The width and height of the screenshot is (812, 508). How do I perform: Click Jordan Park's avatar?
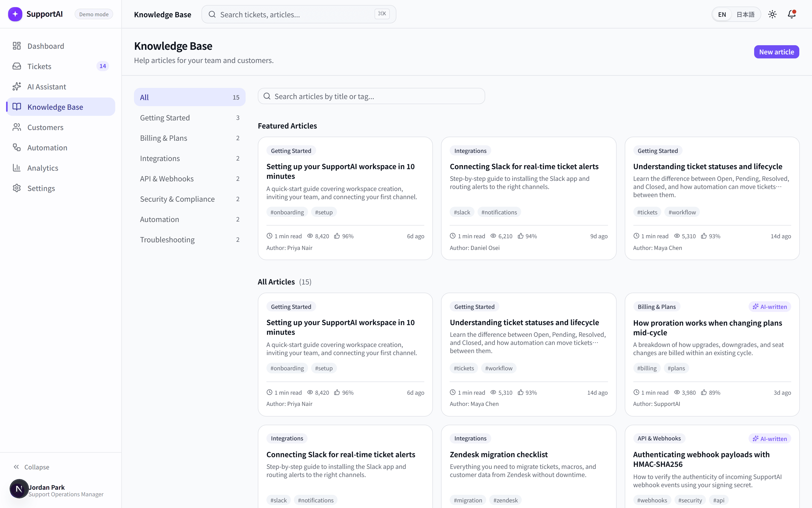coord(19,488)
